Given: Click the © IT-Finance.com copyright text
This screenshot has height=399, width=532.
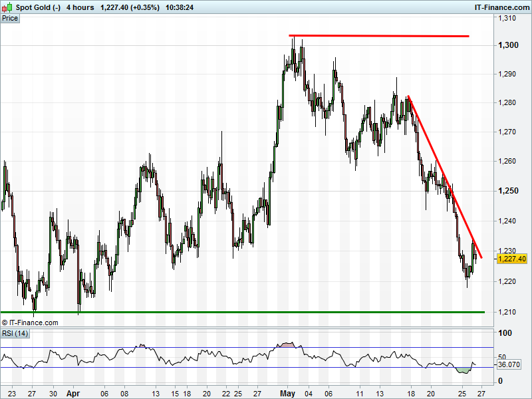Looking at the screenshot, I should tap(30, 323).
